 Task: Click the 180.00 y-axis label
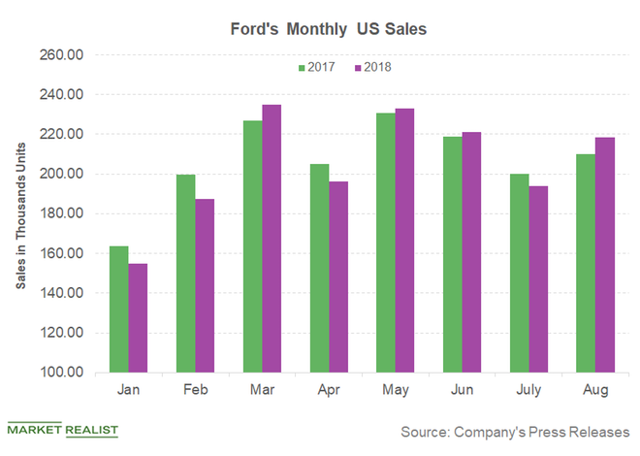tap(64, 214)
